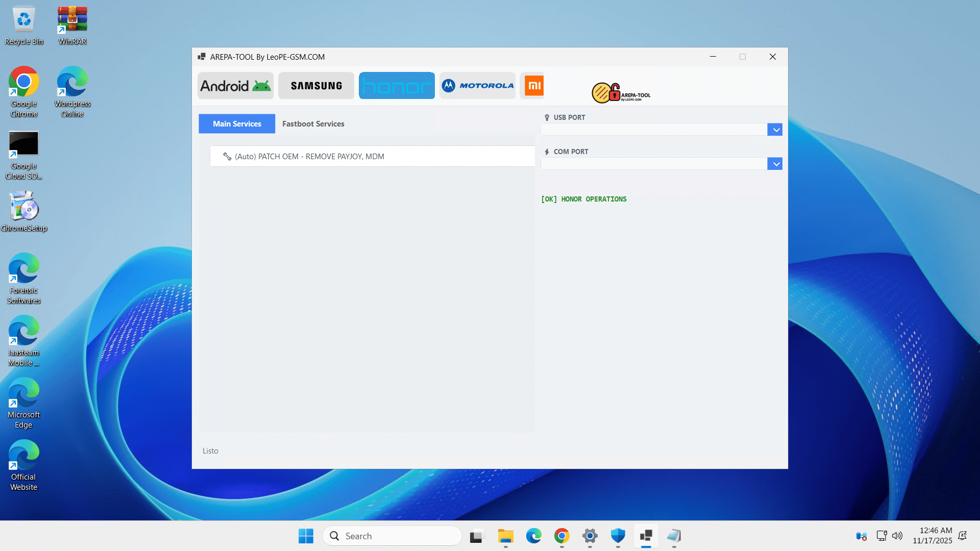Image resolution: width=980 pixels, height=551 pixels.
Task: Click the taskbar Search box
Action: [x=392, y=536]
